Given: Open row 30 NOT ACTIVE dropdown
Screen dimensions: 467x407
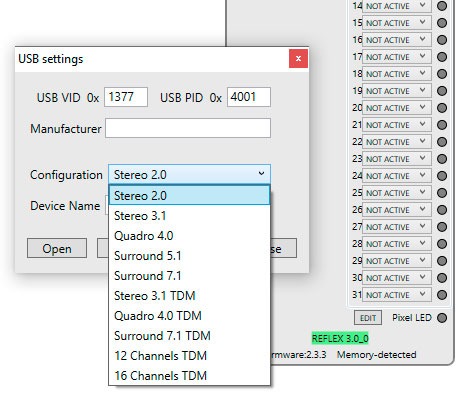Looking at the screenshot, I should (397, 278).
